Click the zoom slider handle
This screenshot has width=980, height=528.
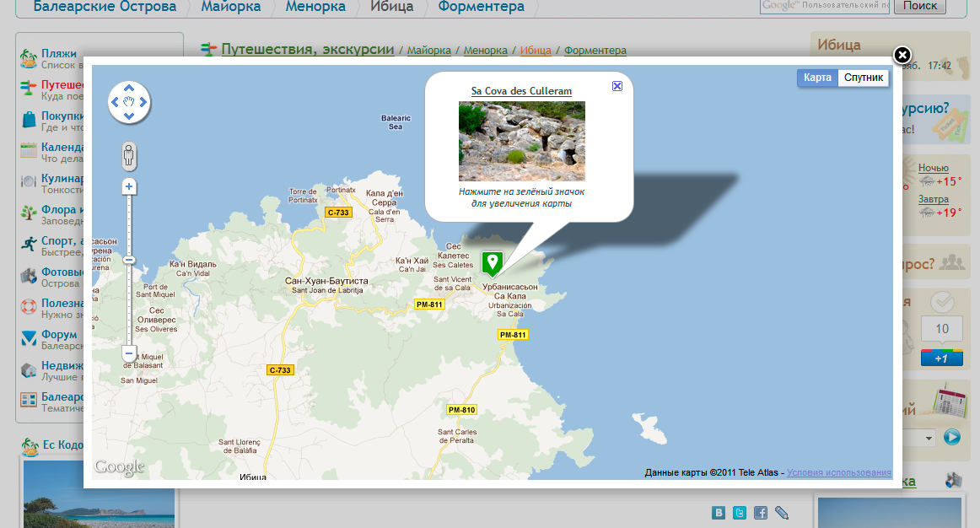[129, 261]
